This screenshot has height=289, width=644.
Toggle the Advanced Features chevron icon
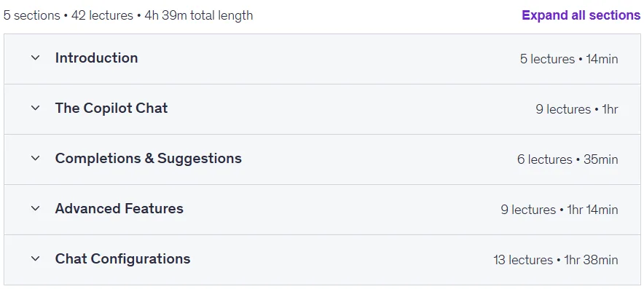[35, 208]
